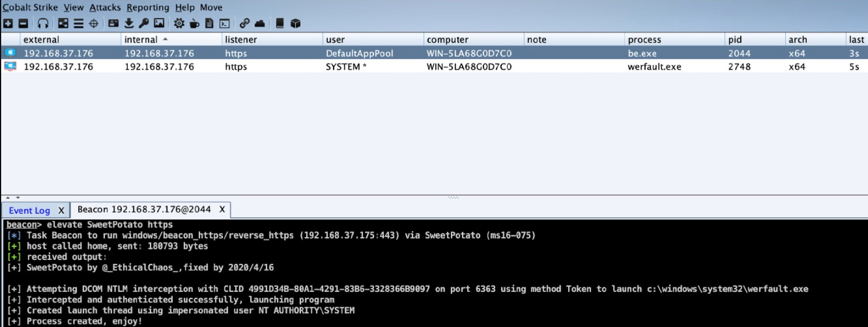Image resolution: width=868 pixels, height=327 pixels.
Task: Open the Help menu
Action: 185,8
